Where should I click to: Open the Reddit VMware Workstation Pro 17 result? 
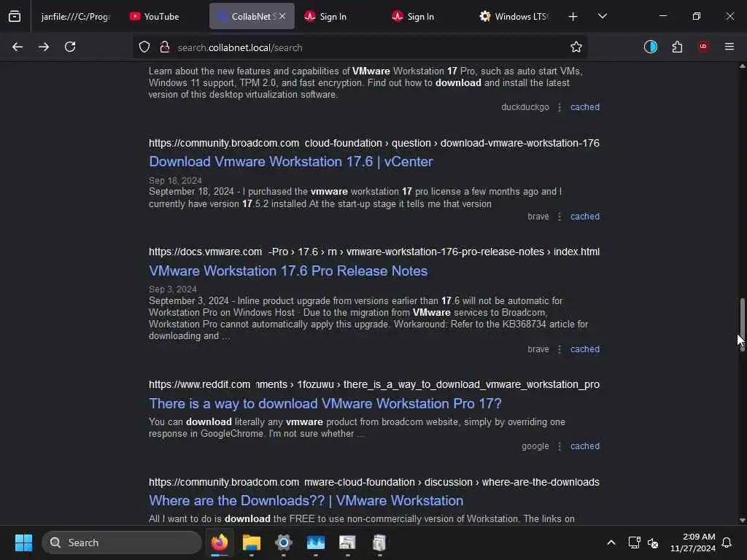tap(325, 404)
